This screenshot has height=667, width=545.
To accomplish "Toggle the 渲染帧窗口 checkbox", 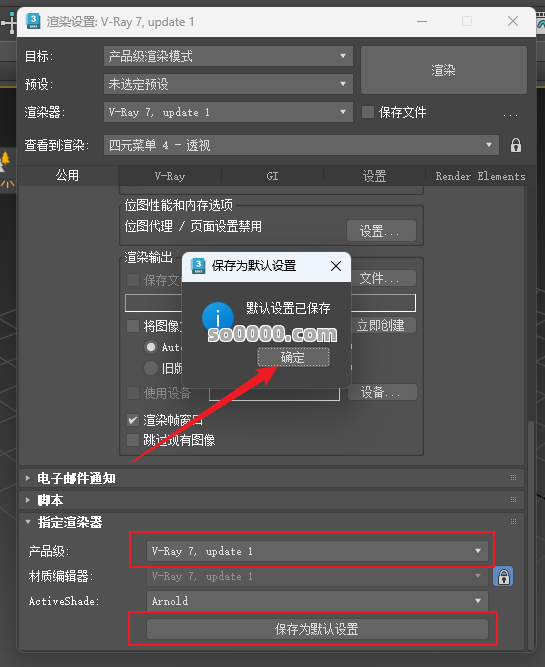I will pyautogui.click(x=133, y=420).
